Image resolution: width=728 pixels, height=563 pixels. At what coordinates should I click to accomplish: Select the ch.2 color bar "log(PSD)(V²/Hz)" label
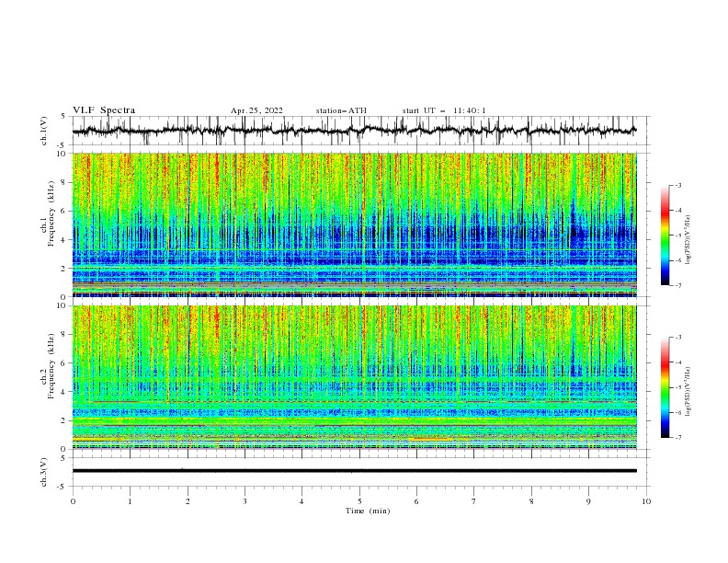pos(688,391)
